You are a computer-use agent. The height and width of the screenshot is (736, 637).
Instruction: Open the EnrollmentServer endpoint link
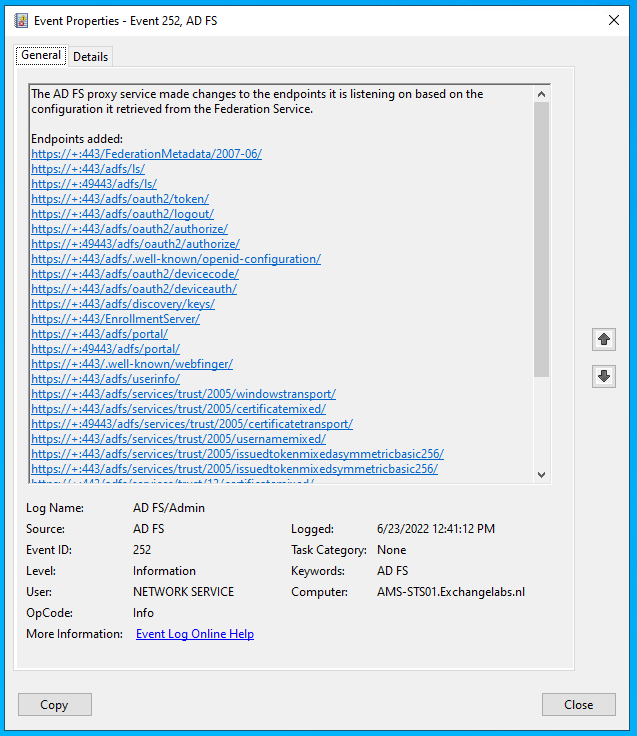click(x=115, y=319)
